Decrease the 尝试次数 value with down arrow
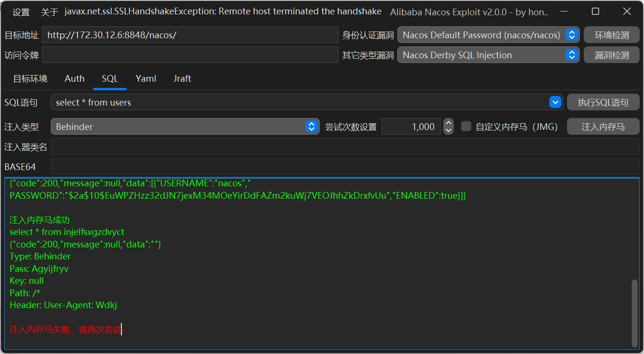Viewport: 644px width, 354px height. [448, 130]
